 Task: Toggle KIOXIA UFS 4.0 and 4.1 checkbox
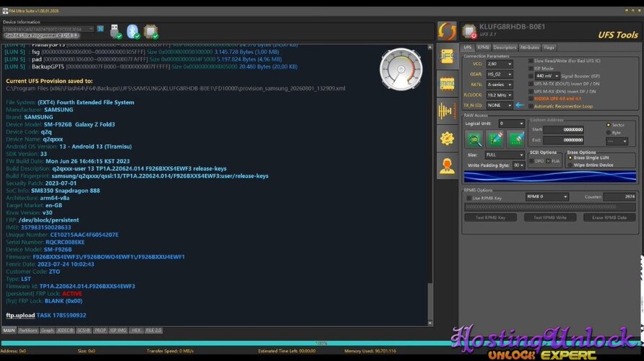click(x=531, y=99)
